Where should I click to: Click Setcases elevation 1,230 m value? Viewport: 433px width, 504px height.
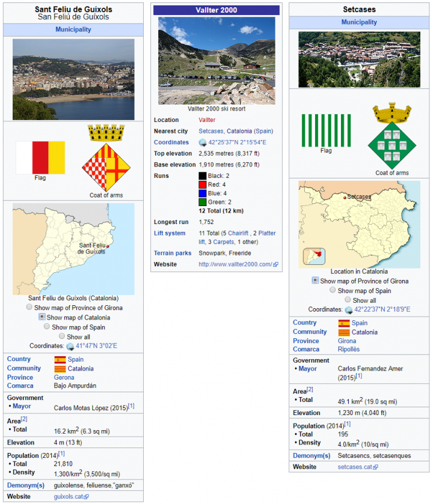(362, 413)
